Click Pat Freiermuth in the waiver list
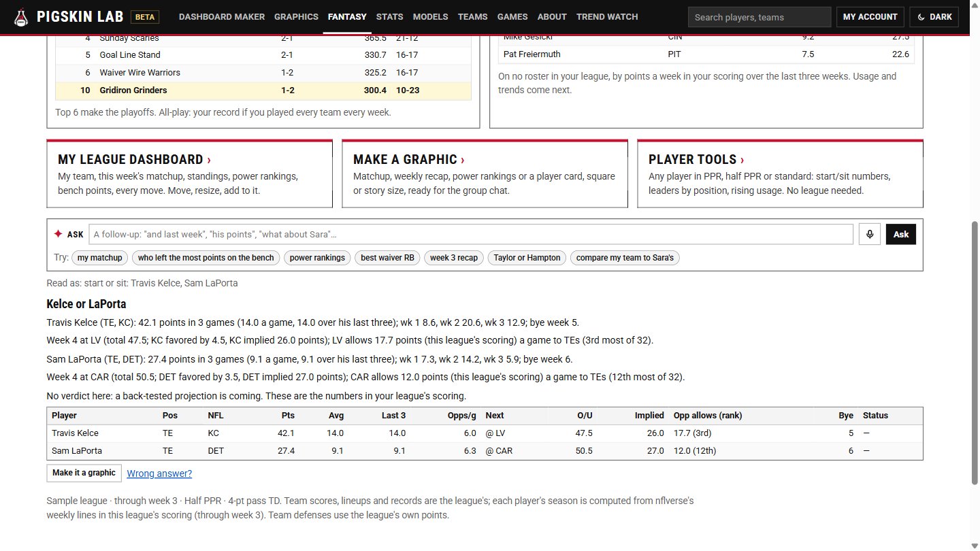Viewport: 980px width, 551px height. coord(532,54)
